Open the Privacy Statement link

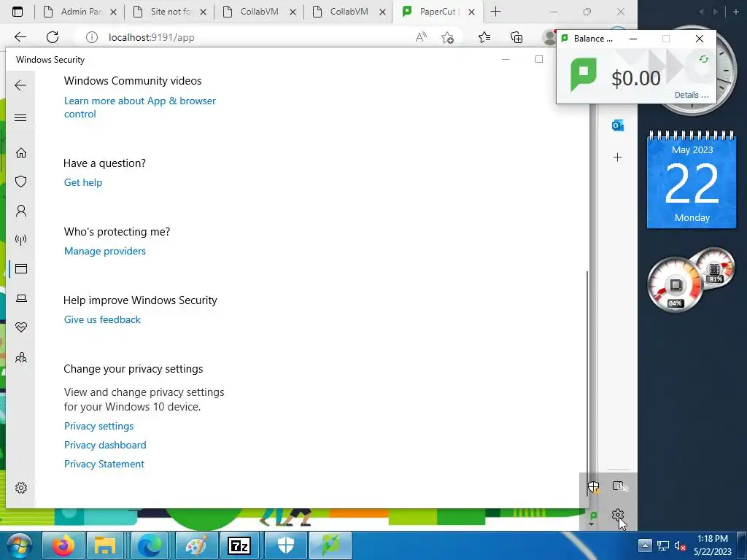(x=104, y=464)
